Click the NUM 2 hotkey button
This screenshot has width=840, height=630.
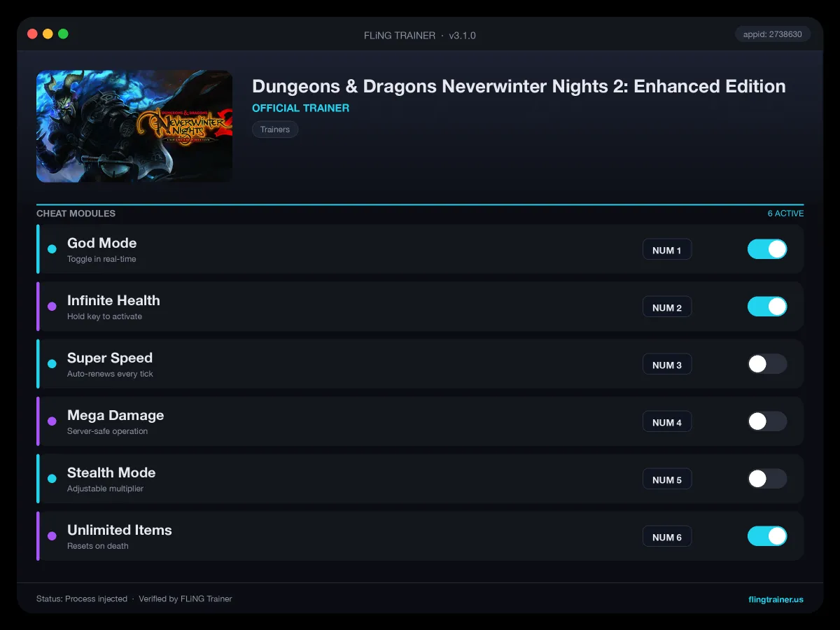pos(667,307)
